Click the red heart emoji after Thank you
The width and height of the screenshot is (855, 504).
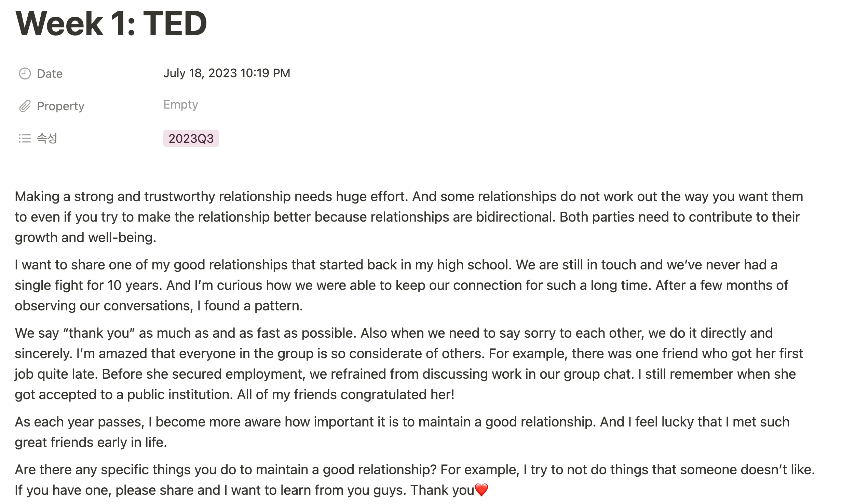tap(481, 490)
